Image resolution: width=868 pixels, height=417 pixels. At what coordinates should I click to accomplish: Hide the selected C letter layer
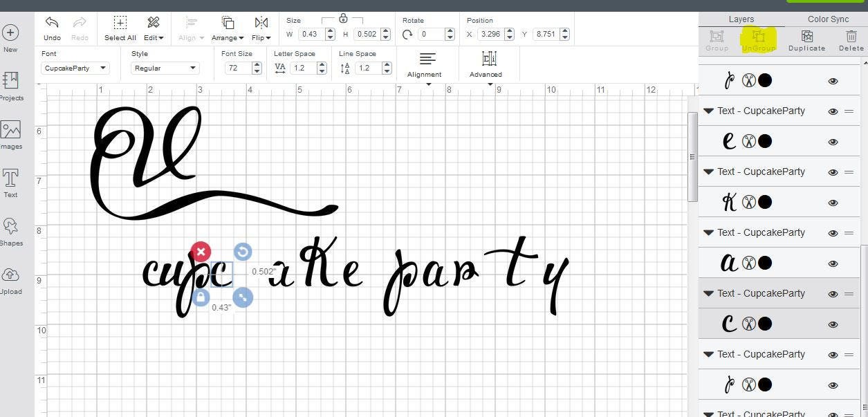click(833, 324)
